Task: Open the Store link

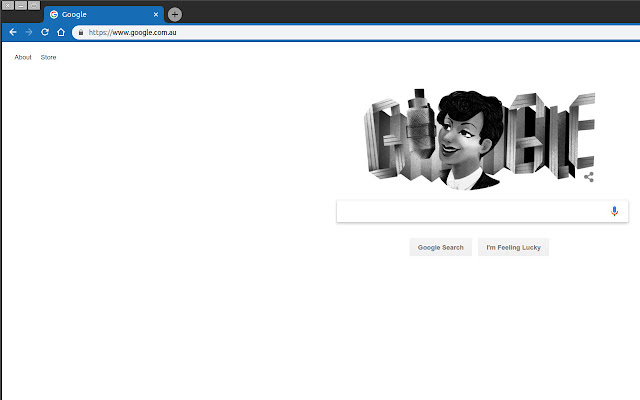Action: point(48,57)
